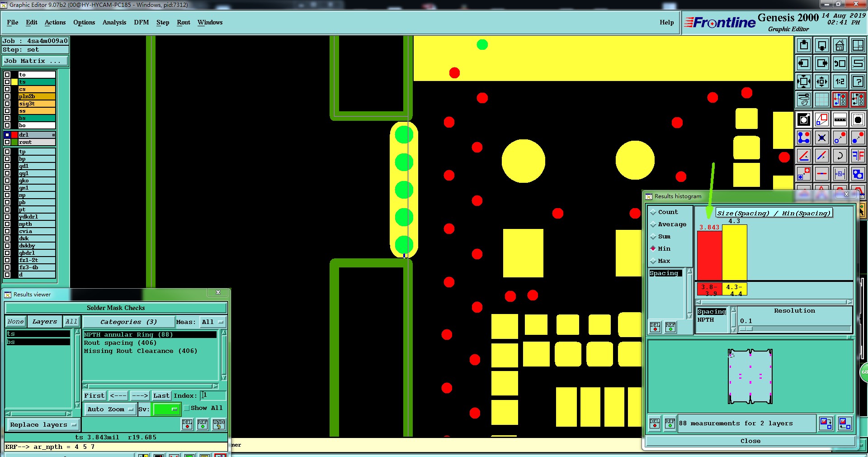868x457 pixels.
Task: Select the Sum radio option
Action: point(653,237)
